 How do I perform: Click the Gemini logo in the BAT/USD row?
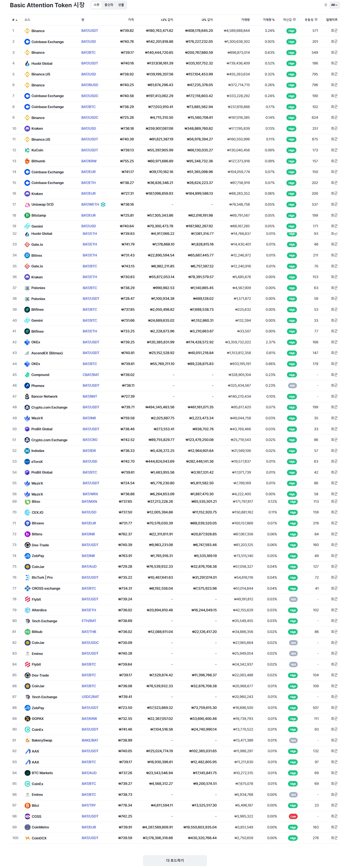[x=27, y=226]
